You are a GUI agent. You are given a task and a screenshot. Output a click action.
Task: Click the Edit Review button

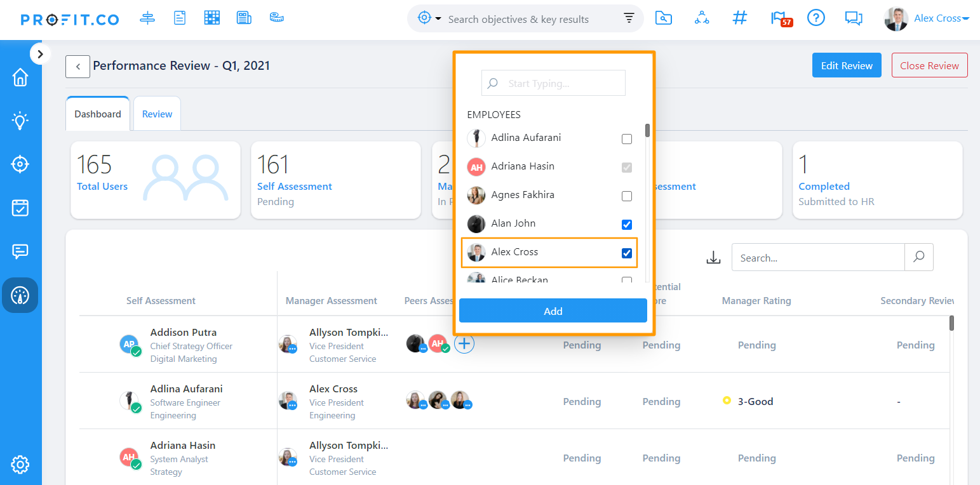point(847,65)
